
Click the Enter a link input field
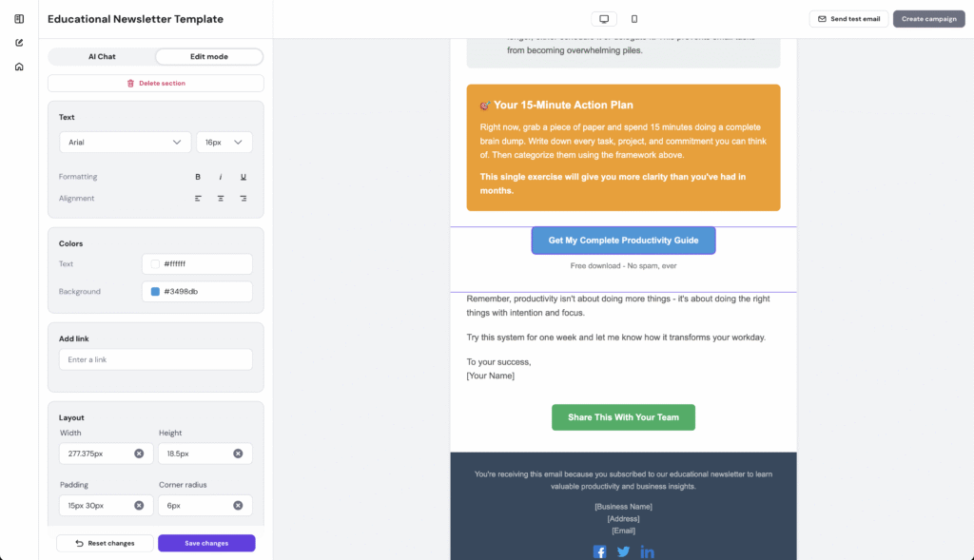click(x=155, y=359)
